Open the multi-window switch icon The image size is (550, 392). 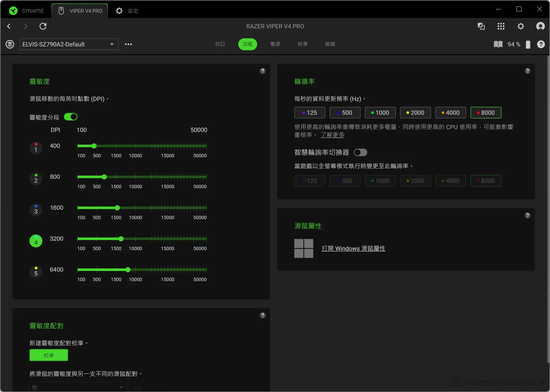(x=481, y=26)
